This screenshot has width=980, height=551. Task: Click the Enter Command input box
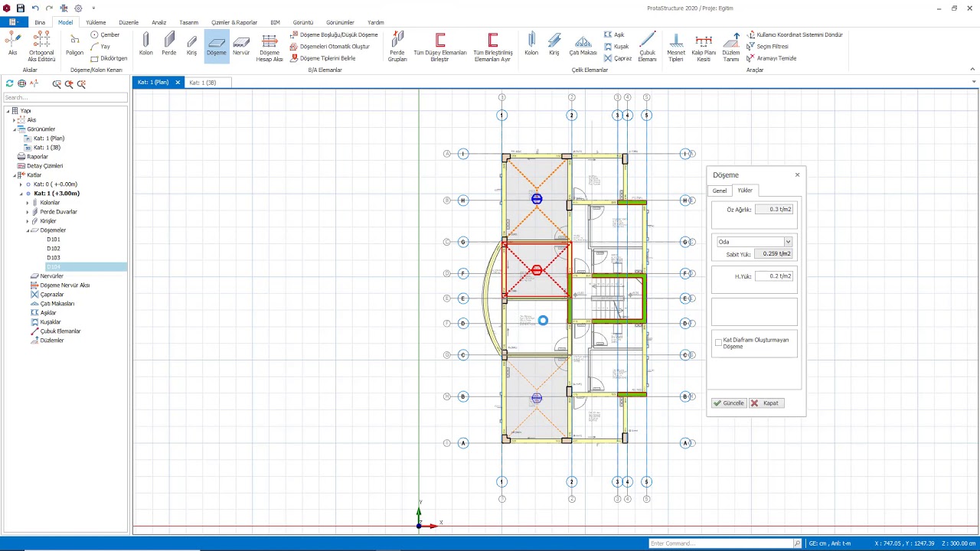pos(720,543)
